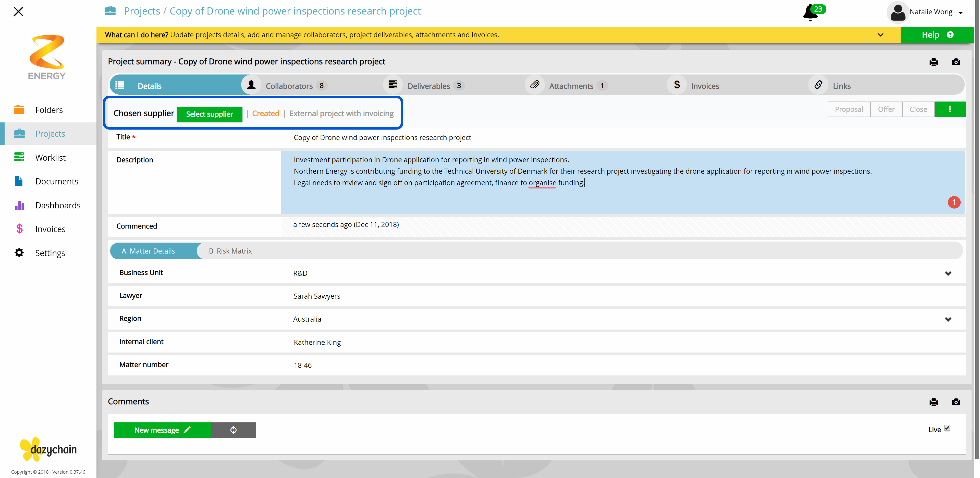Open the green Help button
The height and width of the screenshot is (478, 980).
937,35
